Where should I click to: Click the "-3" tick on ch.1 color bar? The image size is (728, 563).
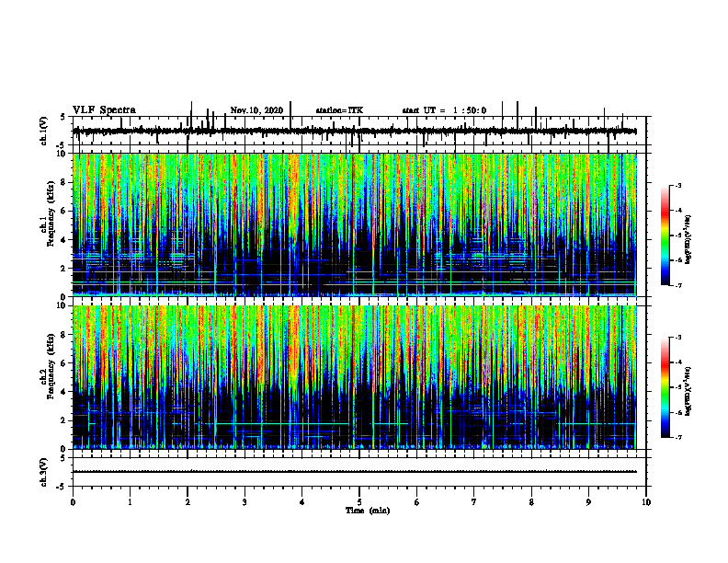click(678, 186)
